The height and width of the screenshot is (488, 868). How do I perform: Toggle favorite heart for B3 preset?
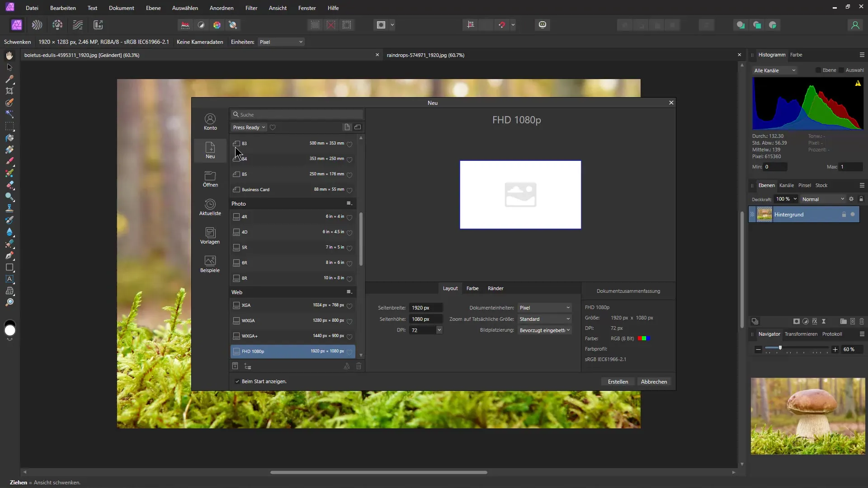pos(349,144)
